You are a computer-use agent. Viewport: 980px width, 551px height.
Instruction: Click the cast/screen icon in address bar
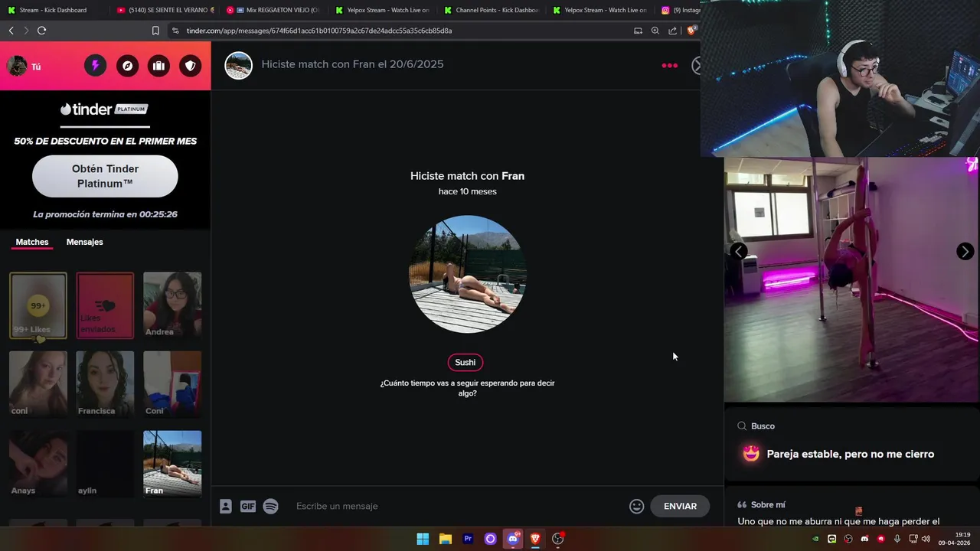pos(638,31)
